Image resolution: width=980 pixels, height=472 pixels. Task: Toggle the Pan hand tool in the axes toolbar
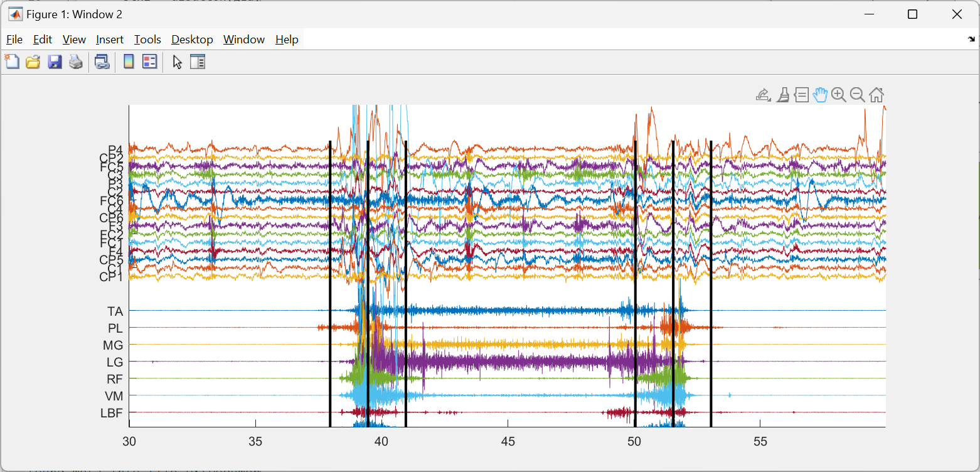[x=820, y=95]
